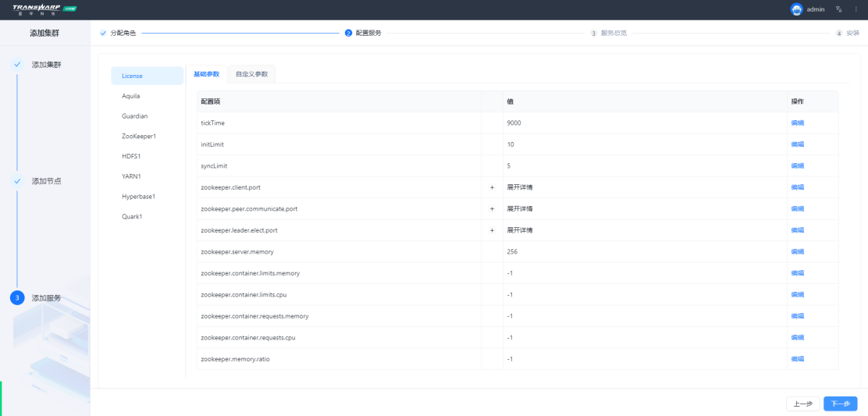The width and height of the screenshot is (868, 416).
Task: Open the admin user avatar
Action: 797,9
